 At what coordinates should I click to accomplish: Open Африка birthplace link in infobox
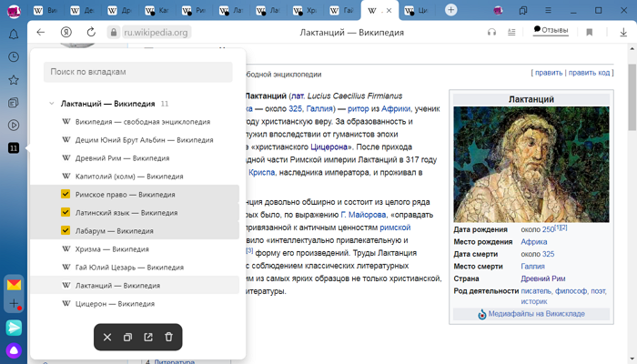(x=534, y=242)
